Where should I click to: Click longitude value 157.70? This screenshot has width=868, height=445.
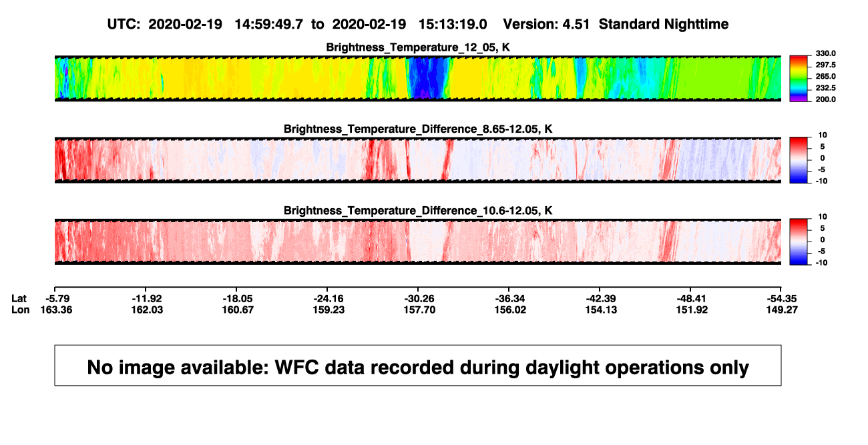(x=419, y=309)
